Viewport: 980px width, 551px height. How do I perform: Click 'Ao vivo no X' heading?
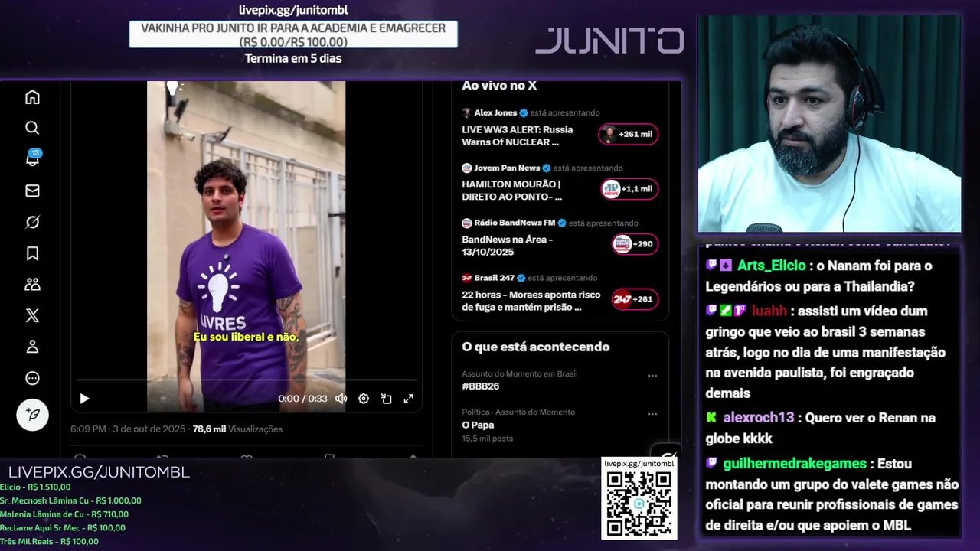pos(499,86)
